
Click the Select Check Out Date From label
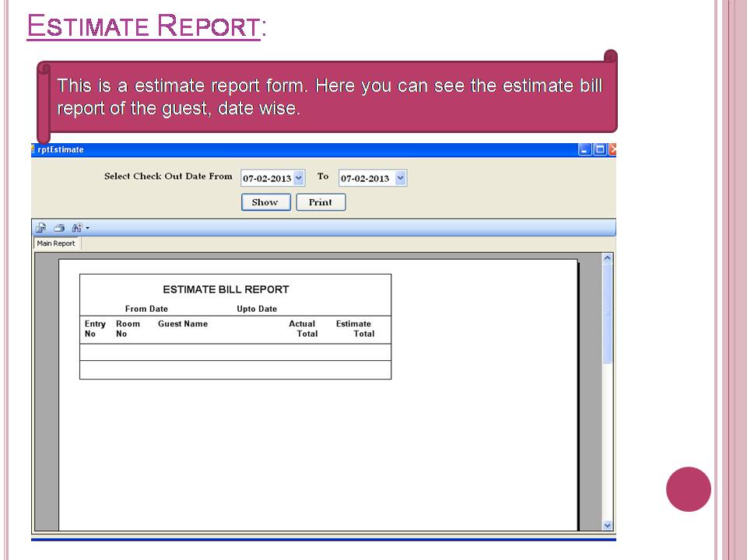pos(168,177)
